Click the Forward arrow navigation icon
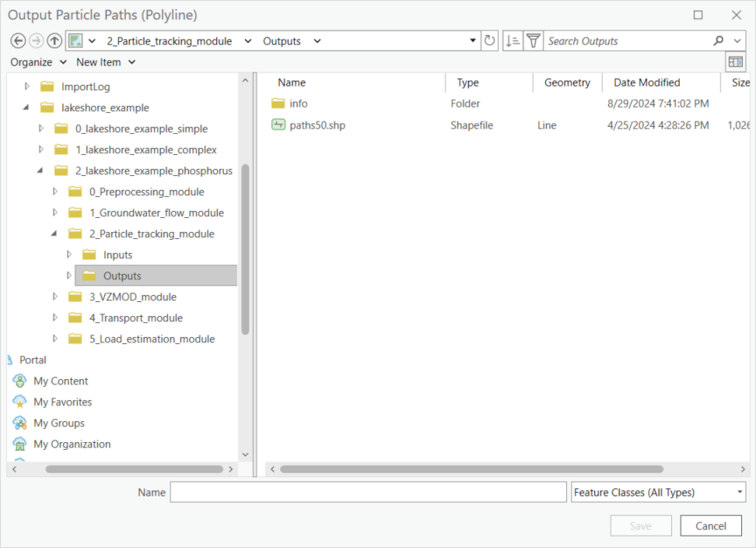 tap(36, 41)
